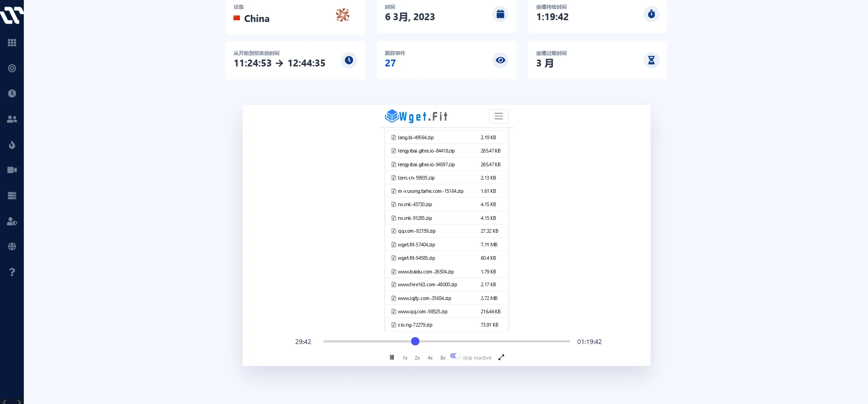Set playback speed to 2x

(417, 358)
